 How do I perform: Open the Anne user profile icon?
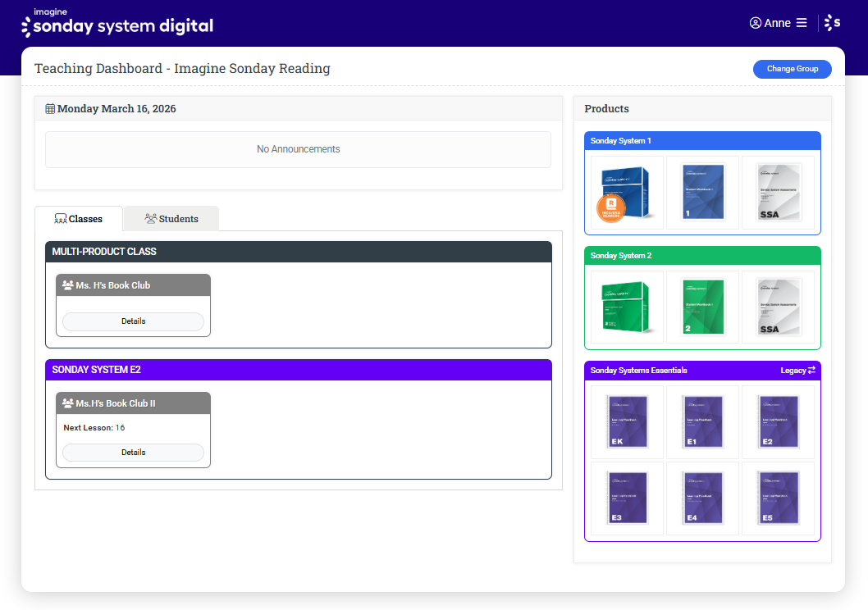click(755, 23)
